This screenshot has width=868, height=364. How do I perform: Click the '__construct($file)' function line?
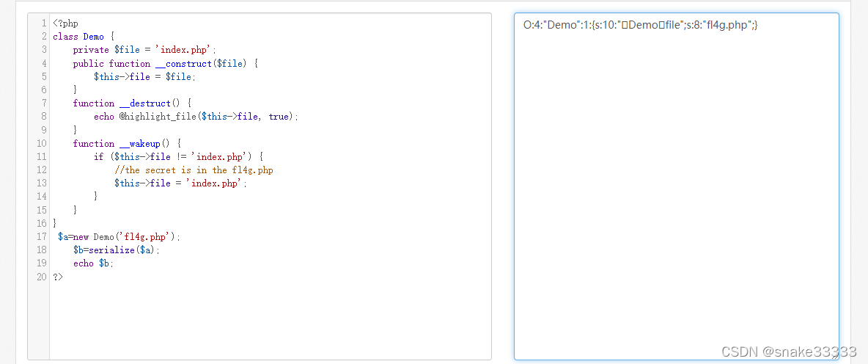pos(166,63)
